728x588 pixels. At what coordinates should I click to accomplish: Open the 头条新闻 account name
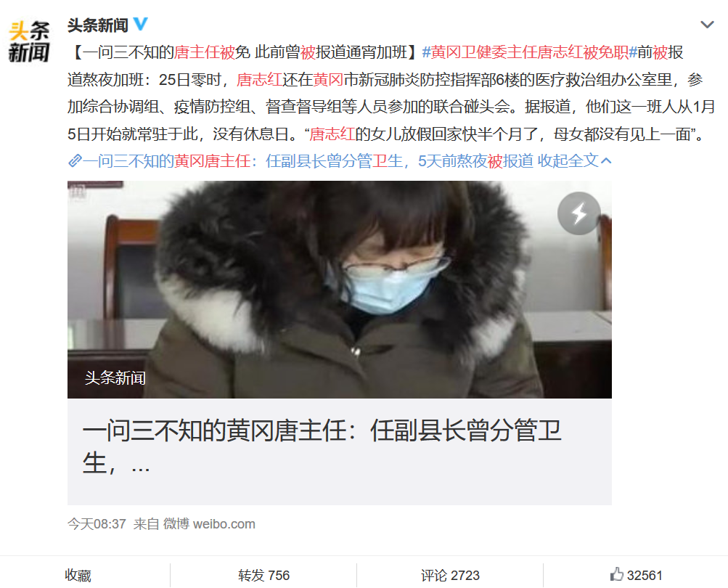click(97, 25)
